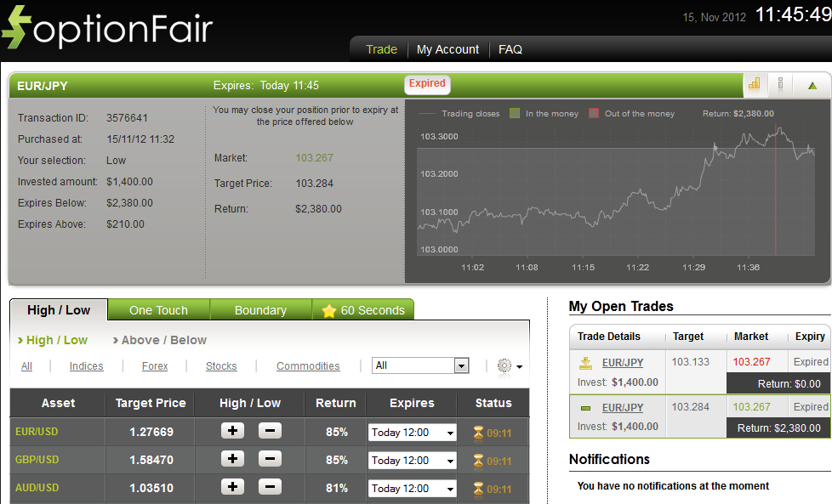
Task: Click the clock showing 11:45:49
Action: click(793, 14)
